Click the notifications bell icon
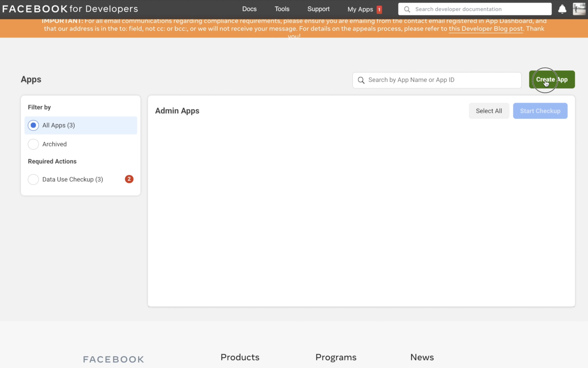The height and width of the screenshot is (368, 588). pos(562,9)
